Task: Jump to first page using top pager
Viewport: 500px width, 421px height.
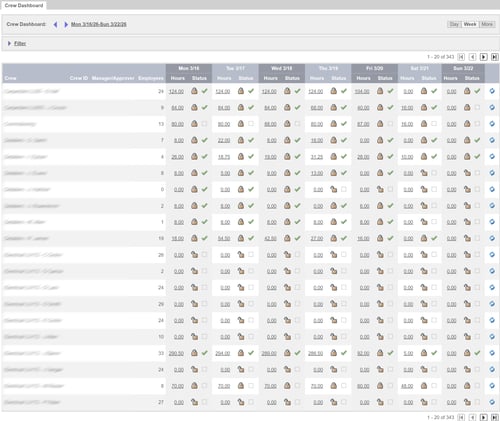Action: 461,57
